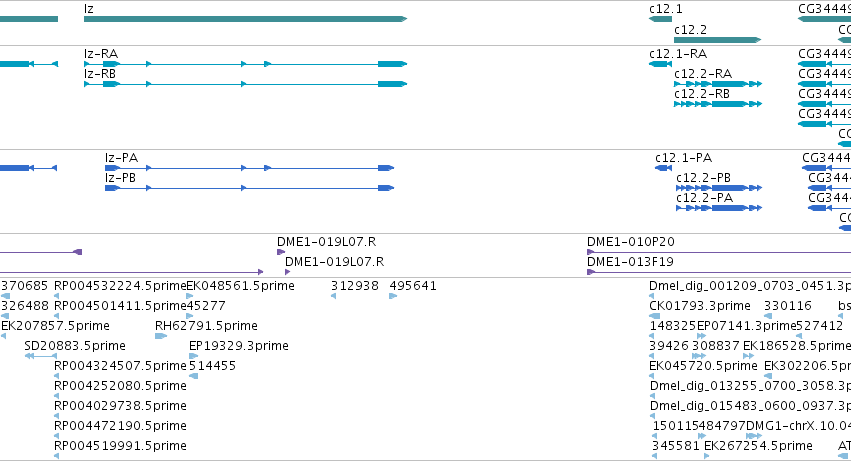Select the lz-PB protein feature

point(250,188)
